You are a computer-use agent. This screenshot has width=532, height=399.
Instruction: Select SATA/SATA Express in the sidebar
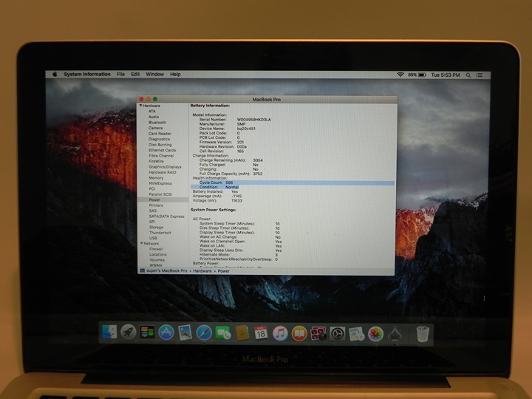pyautogui.click(x=166, y=216)
